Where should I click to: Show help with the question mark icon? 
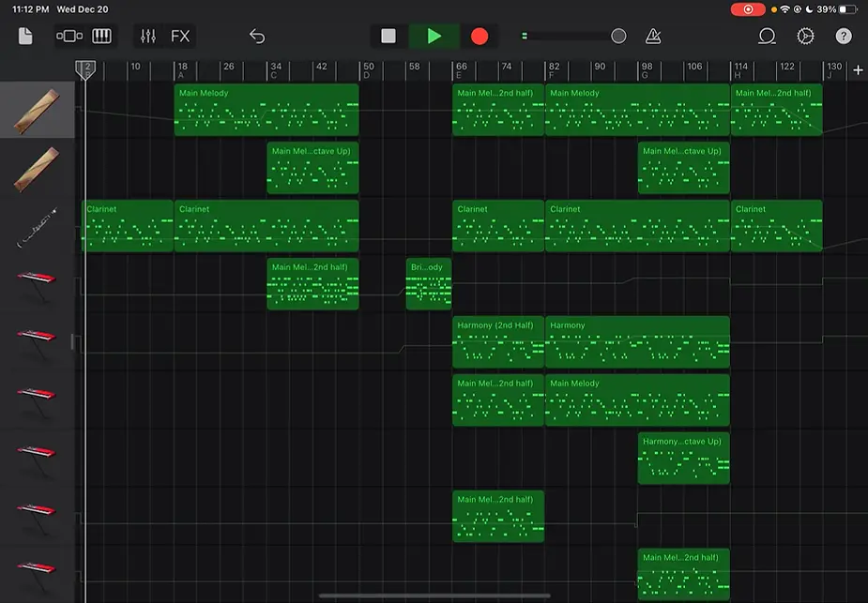click(843, 37)
